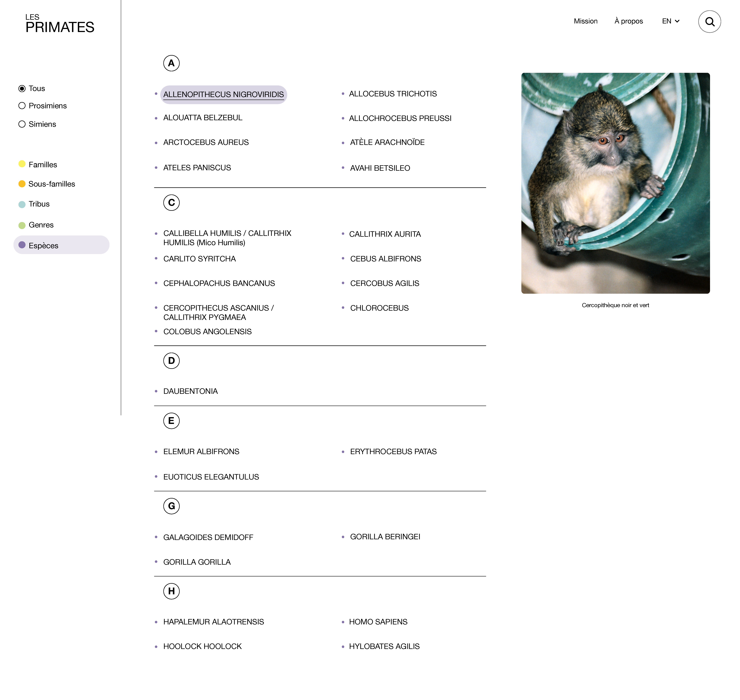Open the EN language dropdown
The width and height of the screenshot is (740, 700).
[x=670, y=21]
